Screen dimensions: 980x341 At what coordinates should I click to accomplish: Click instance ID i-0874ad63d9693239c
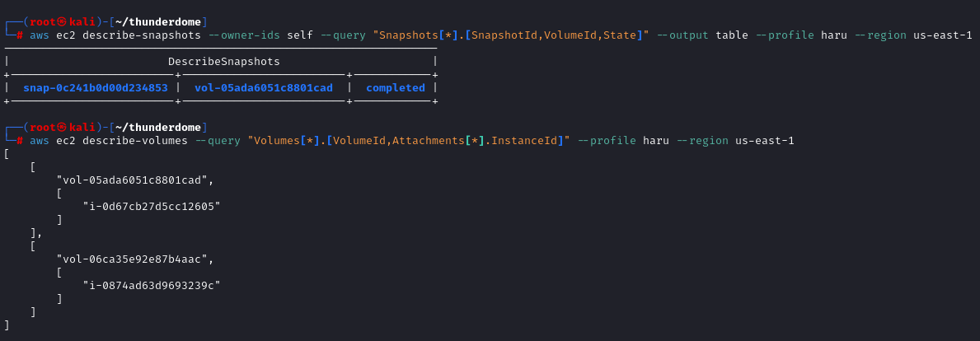coord(152,285)
